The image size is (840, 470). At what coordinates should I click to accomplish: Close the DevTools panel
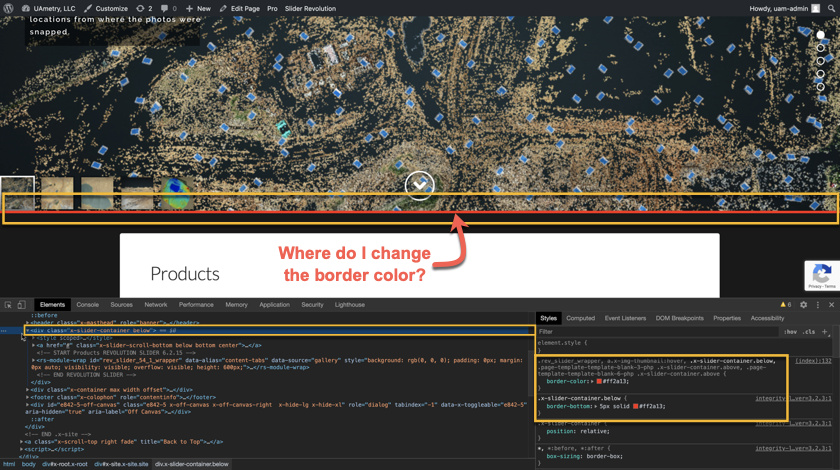831,304
